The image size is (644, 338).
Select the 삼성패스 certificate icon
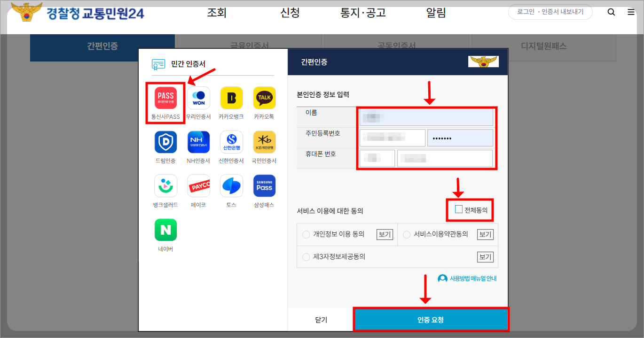pos(264,186)
